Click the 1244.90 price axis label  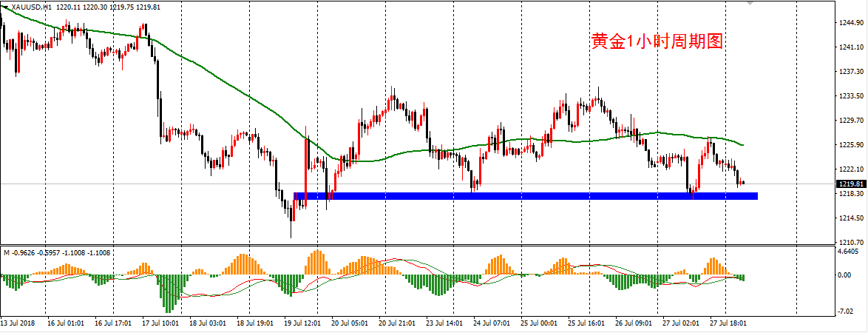[850, 23]
